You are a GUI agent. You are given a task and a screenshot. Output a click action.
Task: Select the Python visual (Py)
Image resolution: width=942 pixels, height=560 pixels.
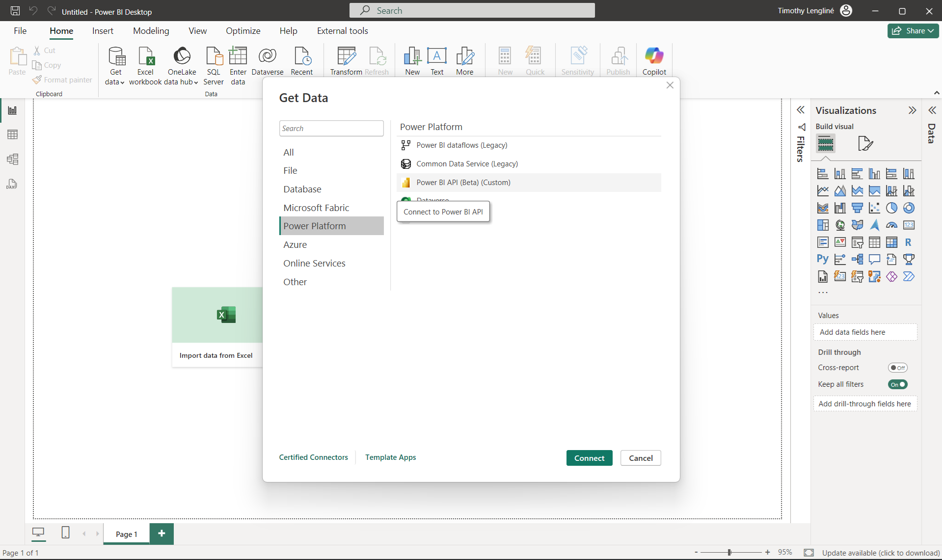(x=823, y=259)
